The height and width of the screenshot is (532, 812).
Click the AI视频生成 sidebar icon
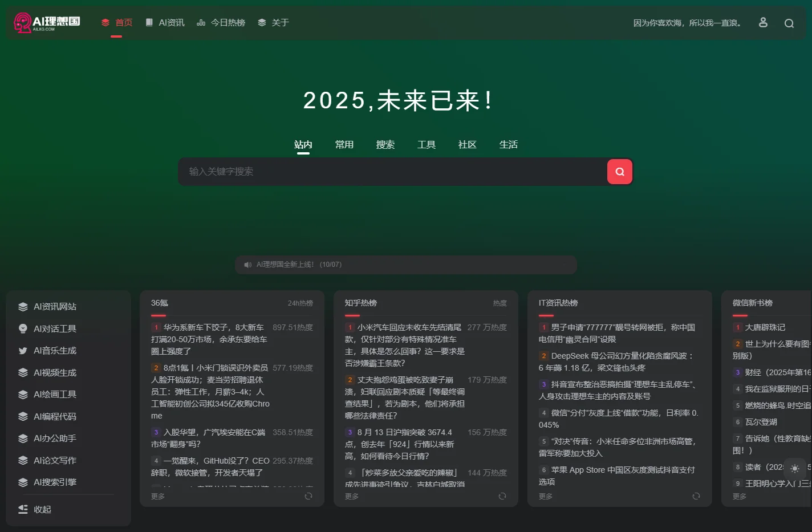(x=23, y=372)
